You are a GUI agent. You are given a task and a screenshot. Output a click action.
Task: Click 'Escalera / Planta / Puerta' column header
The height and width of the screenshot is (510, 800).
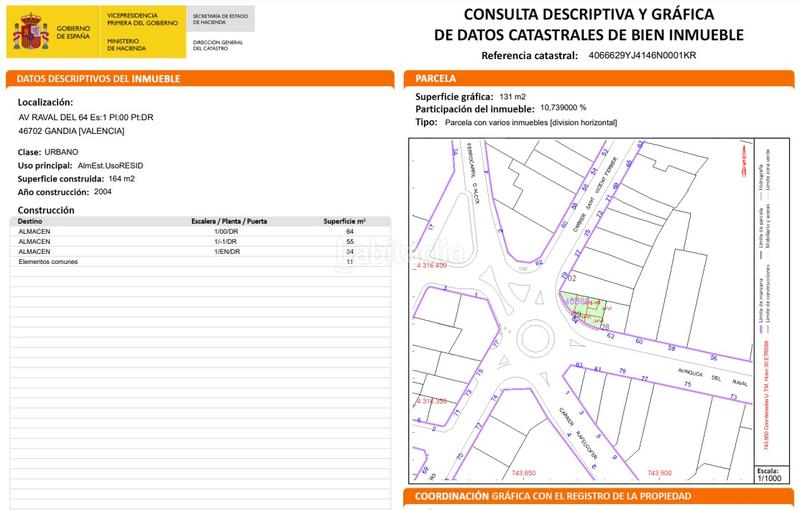coord(229,221)
